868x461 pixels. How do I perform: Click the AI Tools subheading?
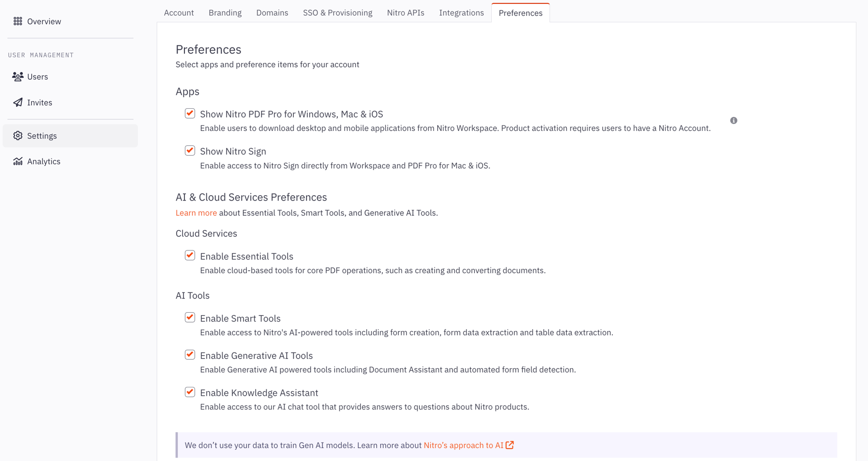point(192,295)
